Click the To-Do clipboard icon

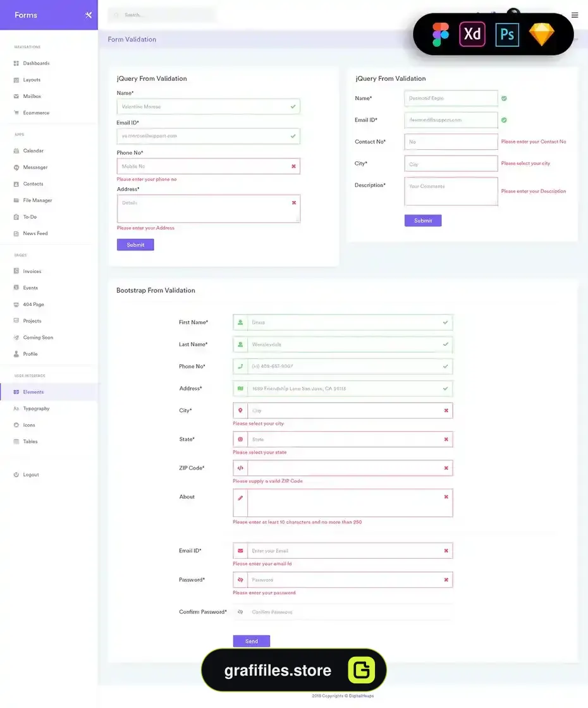[x=16, y=217]
